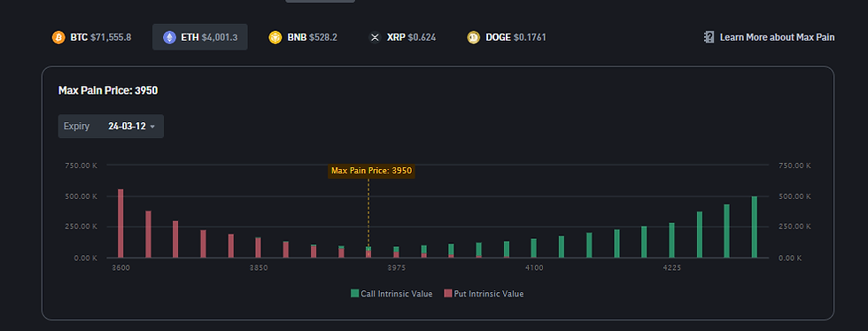Viewport: 868px width, 331px height.
Task: Click the Bitcoin coin icon
Action: [x=58, y=37]
